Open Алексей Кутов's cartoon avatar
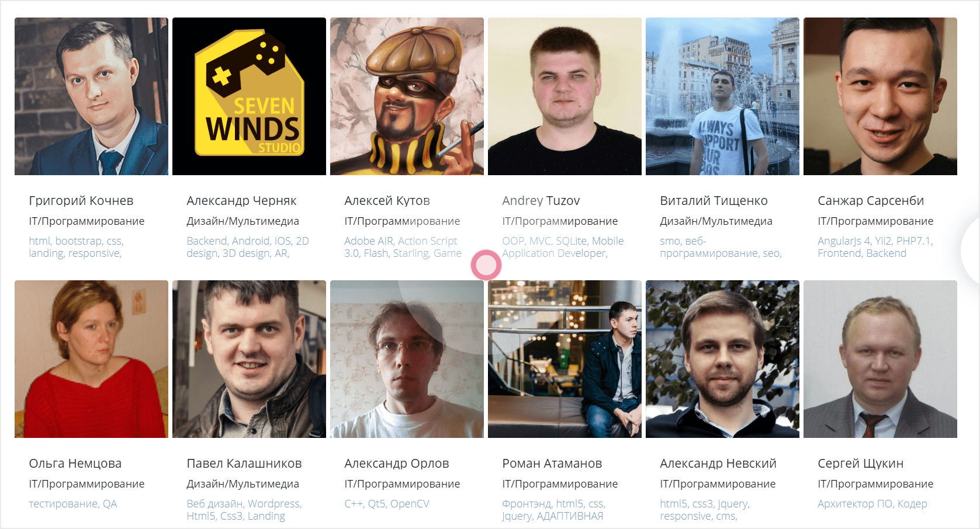Image resolution: width=980 pixels, height=529 pixels. [x=407, y=96]
